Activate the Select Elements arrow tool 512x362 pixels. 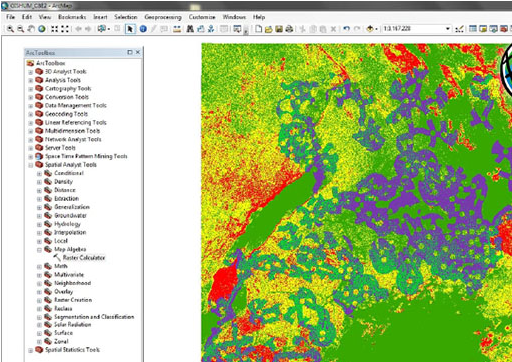click(130, 29)
